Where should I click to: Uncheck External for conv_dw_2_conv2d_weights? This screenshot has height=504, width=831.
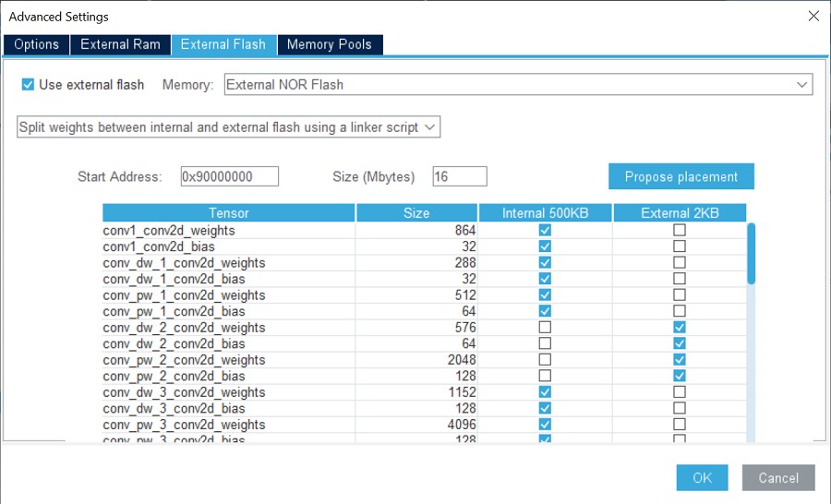pyautogui.click(x=680, y=327)
